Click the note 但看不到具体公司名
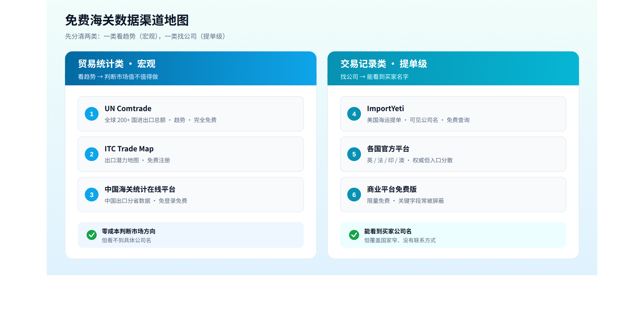Screen dimensions: 644x322 126,240
